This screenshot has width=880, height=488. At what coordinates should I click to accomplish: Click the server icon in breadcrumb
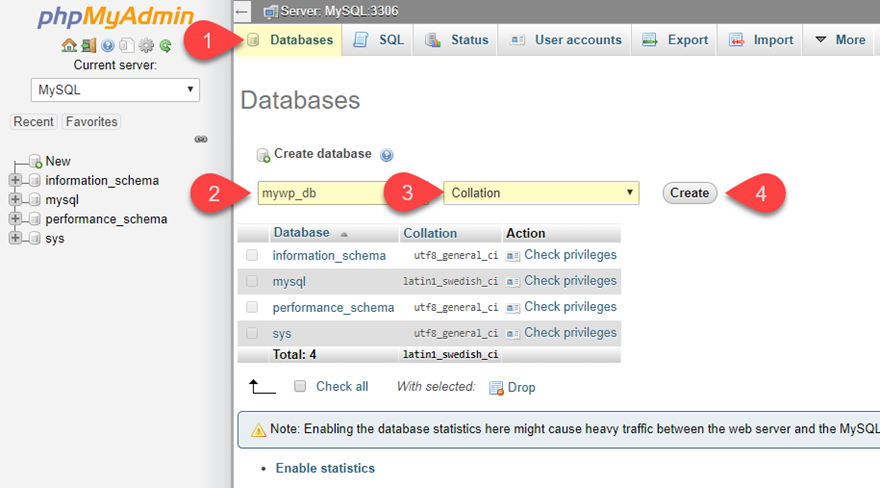click(x=271, y=11)
